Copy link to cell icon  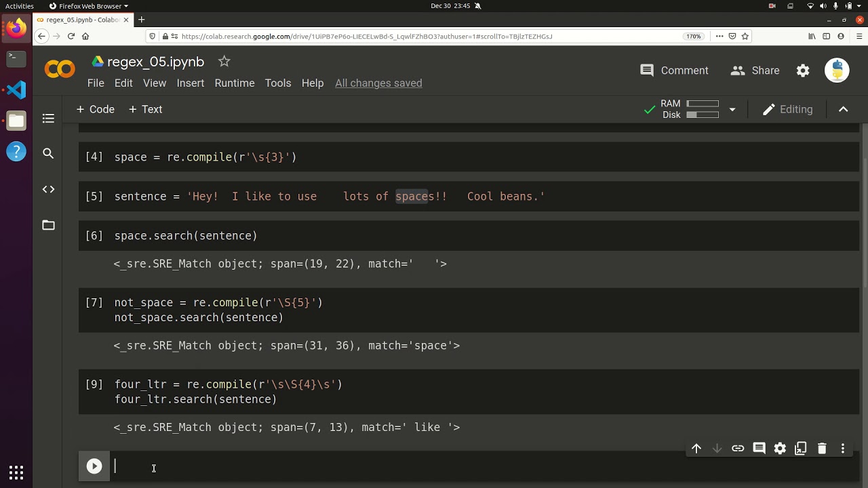click(738, 448)
